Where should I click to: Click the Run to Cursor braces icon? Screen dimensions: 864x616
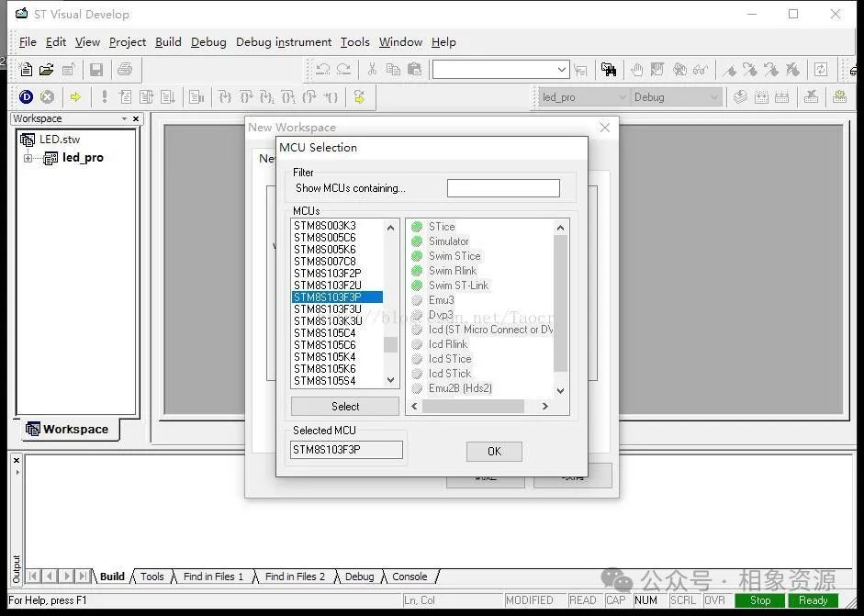coord(331,97)
